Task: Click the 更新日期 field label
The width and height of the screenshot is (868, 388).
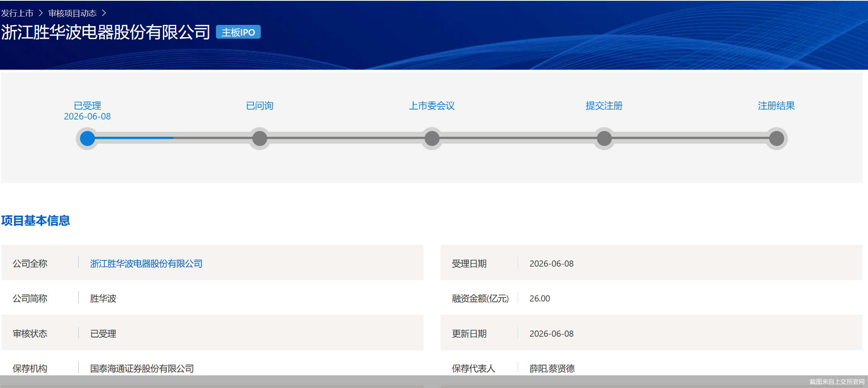Action: tap(469, 334)
